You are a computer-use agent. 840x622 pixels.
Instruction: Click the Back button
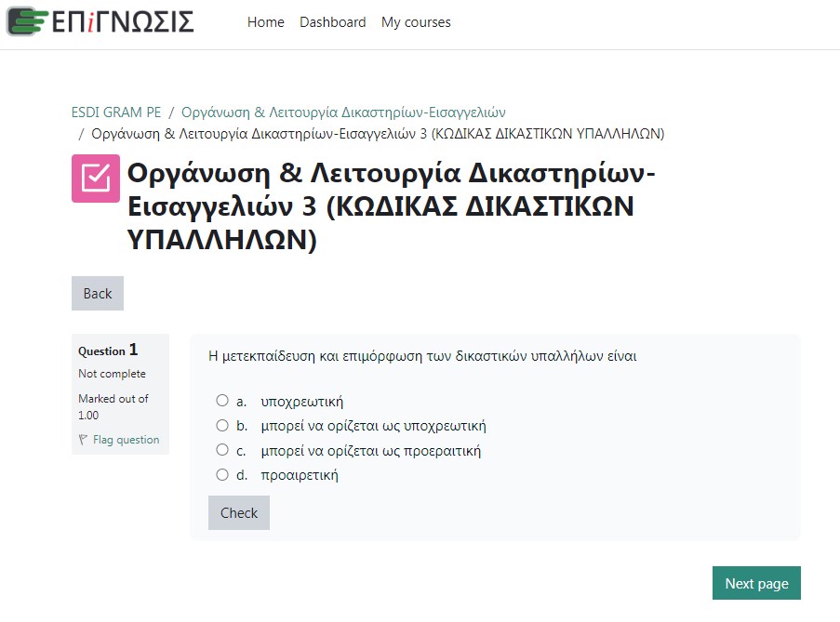pyautogui.click(x=98, y=294)
